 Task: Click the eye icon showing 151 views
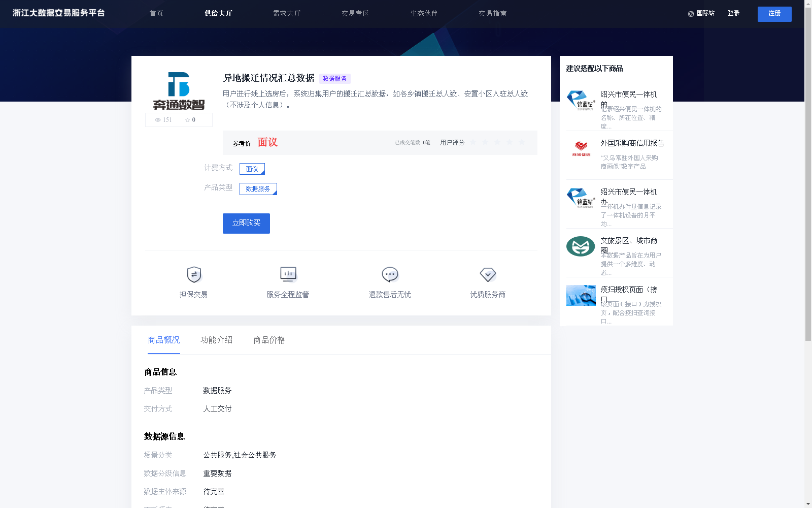[157, 120]
